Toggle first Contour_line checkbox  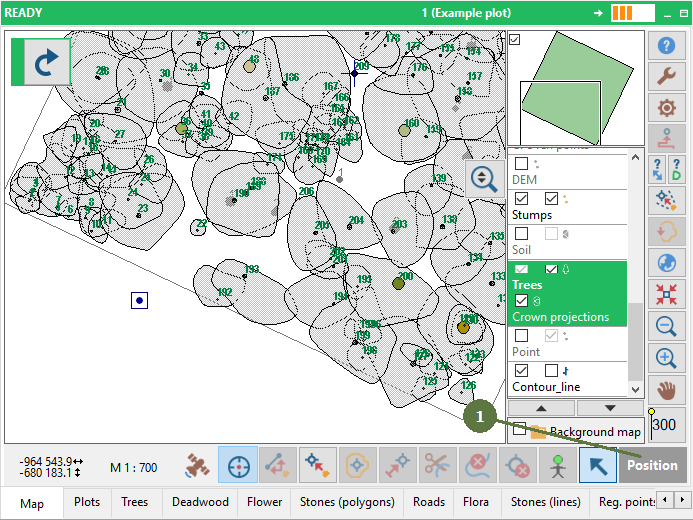pyautogui.click(x=522, y=370)
